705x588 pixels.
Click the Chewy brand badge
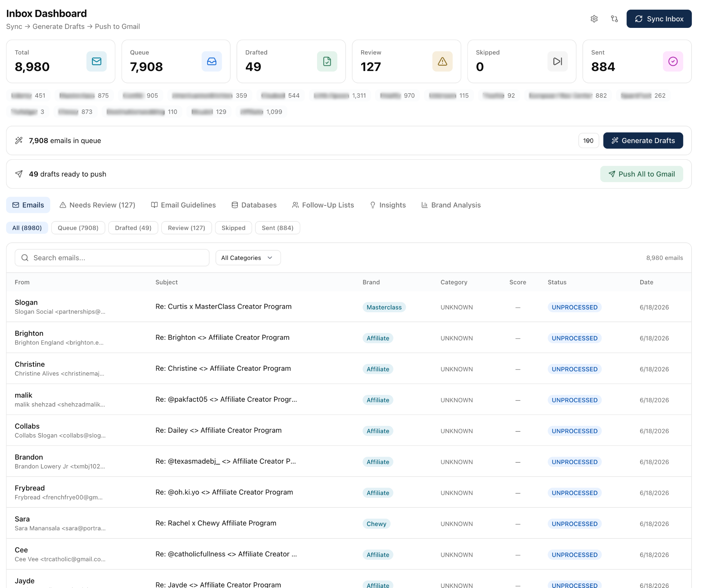[x=376, y=524]
